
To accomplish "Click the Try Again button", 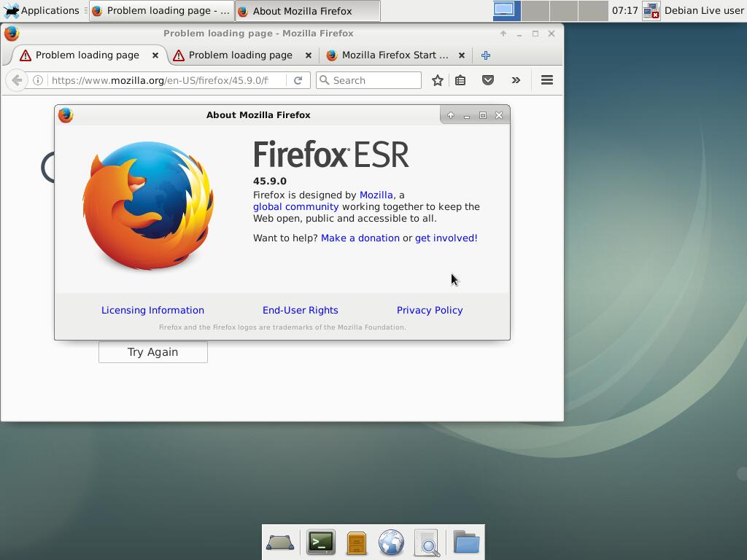I will (x=153, y=352).
